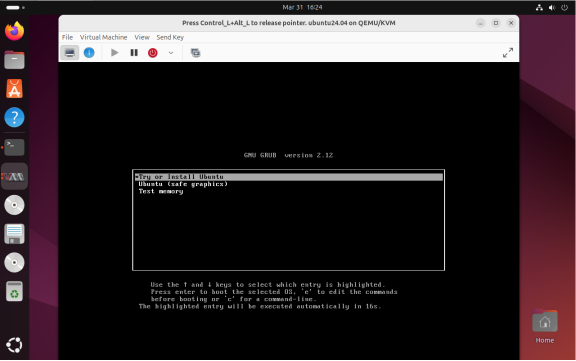576x361 pixels.
Task: Minimize the ubuntu24.04 VM window
Action: 480,23
